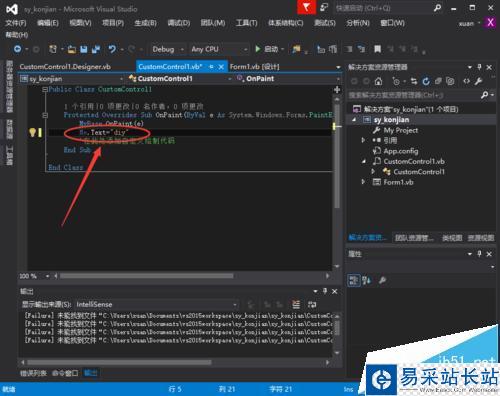Toggle categorized view in Properties panel
Image resolution: width=500 pixels, height=396 pixels.
(354, 280)
